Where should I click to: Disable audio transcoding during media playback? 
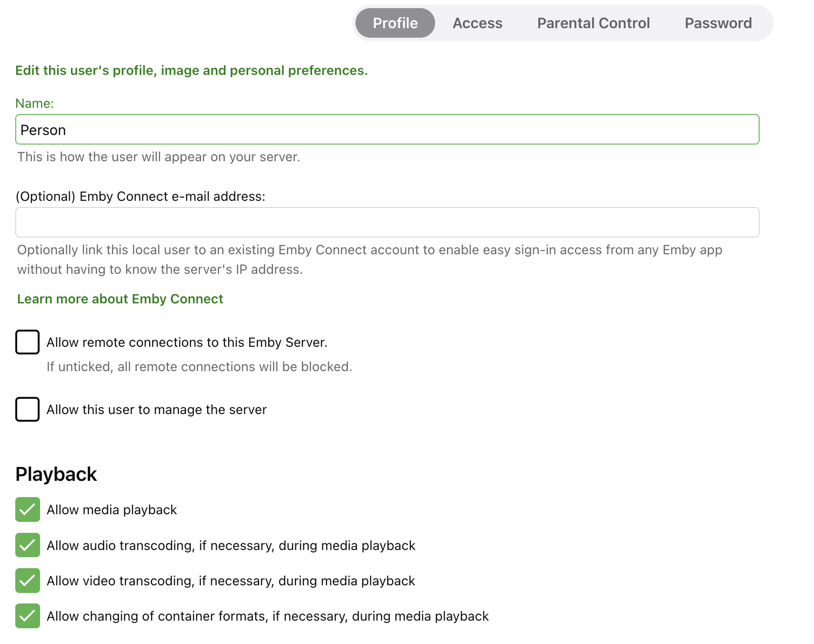coord(28,545)
